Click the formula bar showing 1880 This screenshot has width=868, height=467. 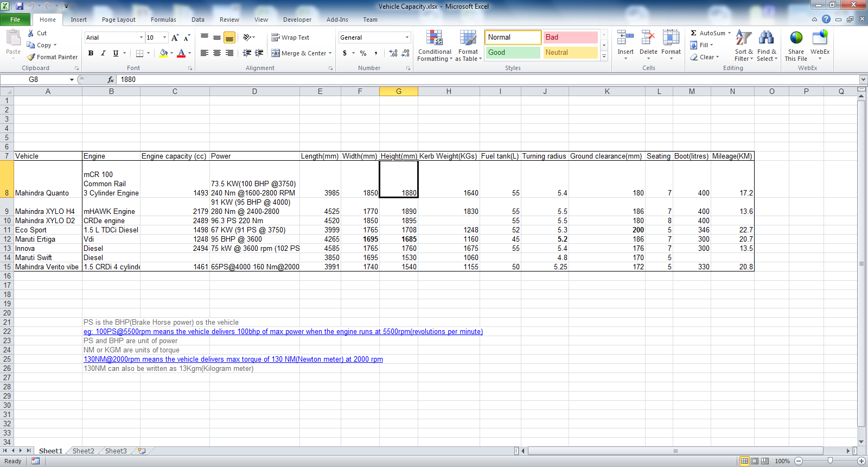[488, 79]
